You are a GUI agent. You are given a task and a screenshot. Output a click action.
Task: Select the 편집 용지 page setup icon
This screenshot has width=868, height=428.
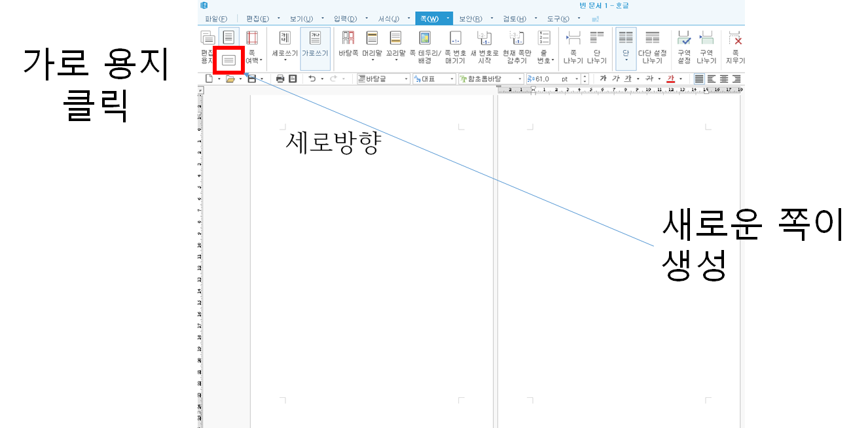[x=209, y=38]
